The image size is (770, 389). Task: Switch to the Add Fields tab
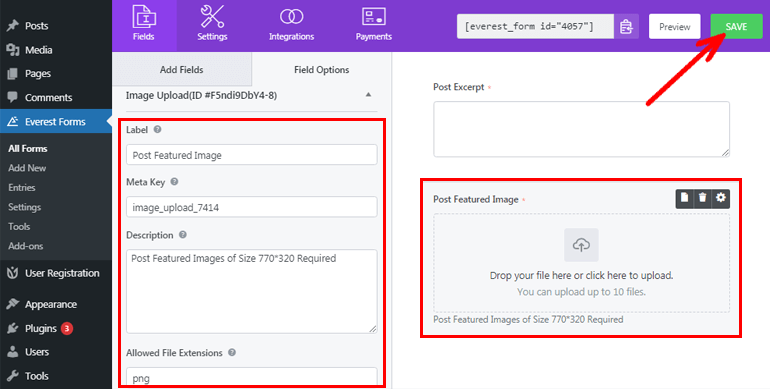click(182, 70)
